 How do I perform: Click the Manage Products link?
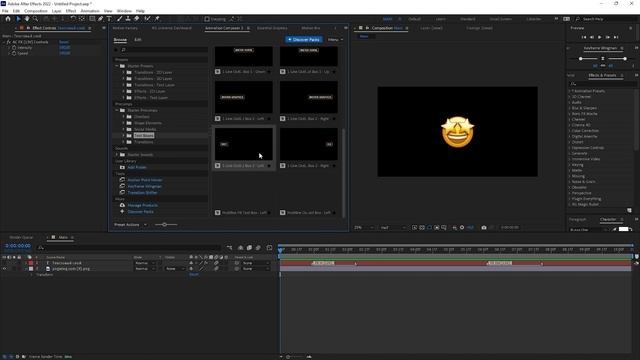(x=142, y=205)
